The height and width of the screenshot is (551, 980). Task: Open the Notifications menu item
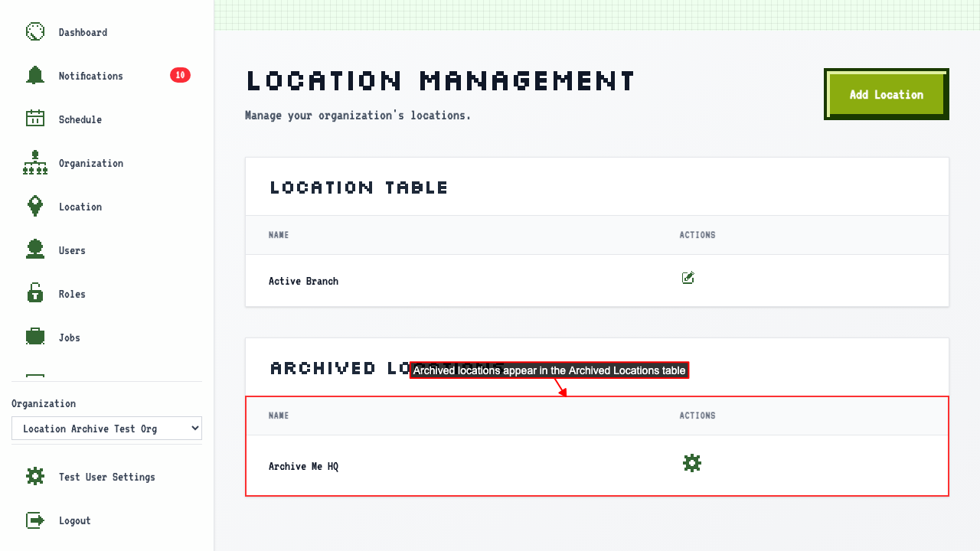pyautogui.click(x=107, y=76)
